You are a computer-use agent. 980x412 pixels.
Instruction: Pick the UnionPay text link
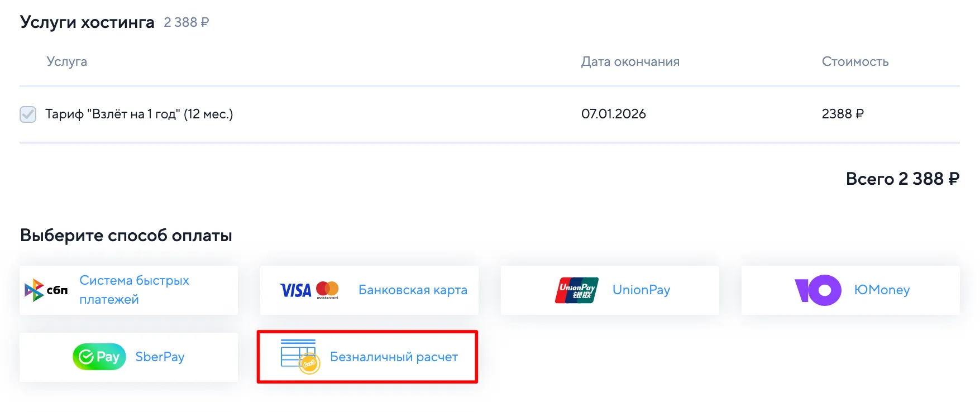pos(641,290)
